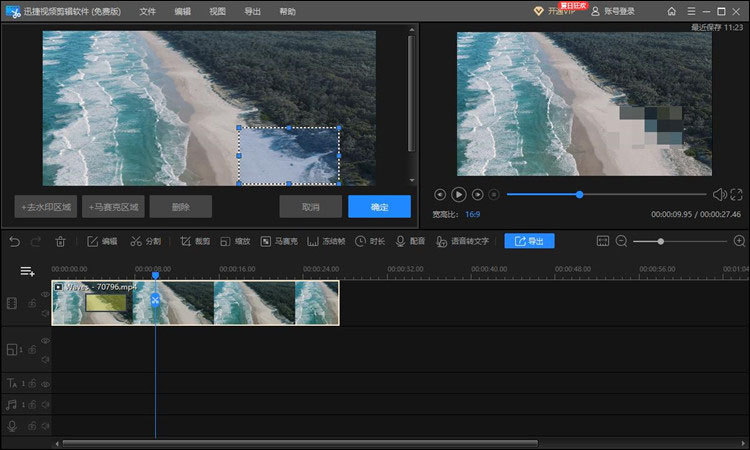The height and width of the screenshot is (450, 750).
Task: Click the 删除 delete button in mosaic dialog
Action: tap(181, 207)
